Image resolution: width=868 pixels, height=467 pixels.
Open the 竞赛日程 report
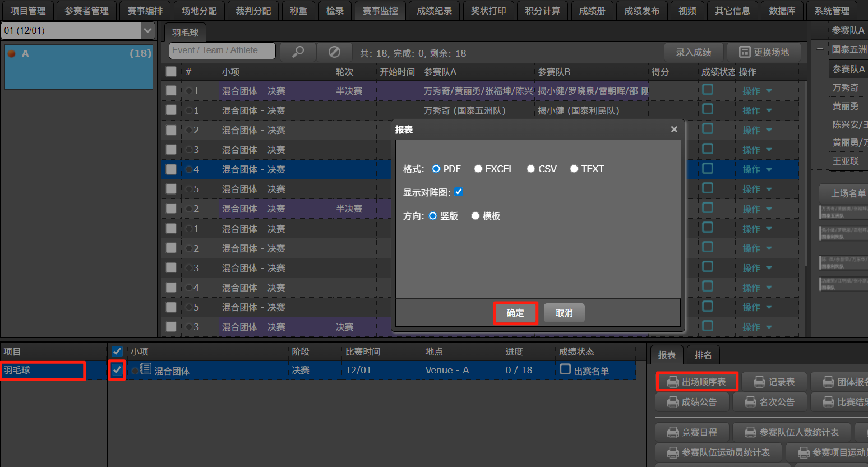[x=692, y=432]
